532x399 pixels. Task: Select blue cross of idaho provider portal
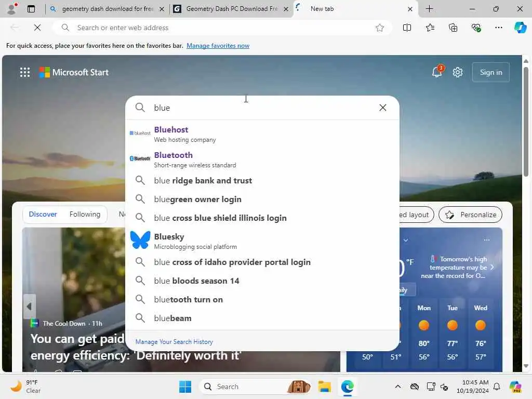262,262
